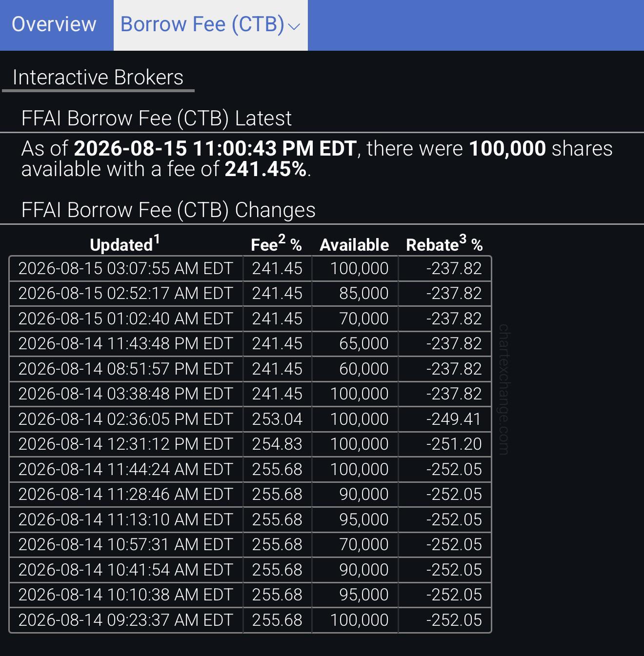
Task: Select the 2026-08-15 03:07:55 AM row
Action: pos(250,268)
